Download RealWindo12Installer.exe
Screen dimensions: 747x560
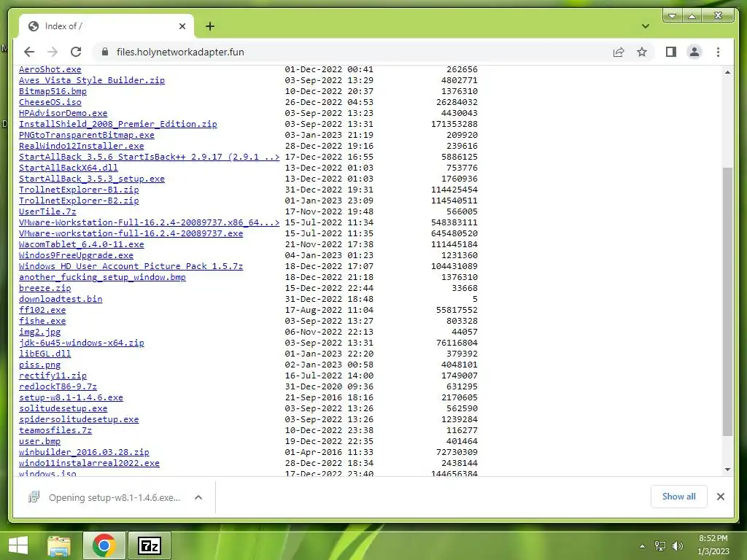click(82, 146)
